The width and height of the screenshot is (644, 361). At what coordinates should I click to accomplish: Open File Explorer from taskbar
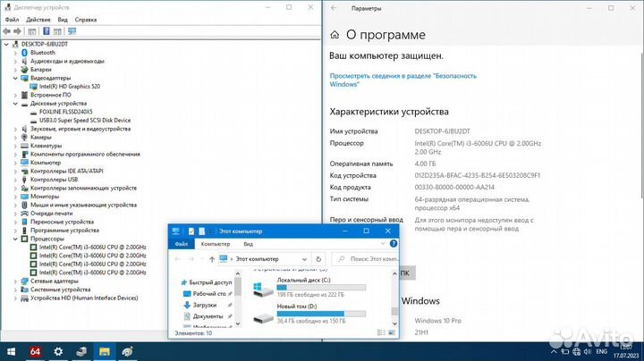(105, 351)
